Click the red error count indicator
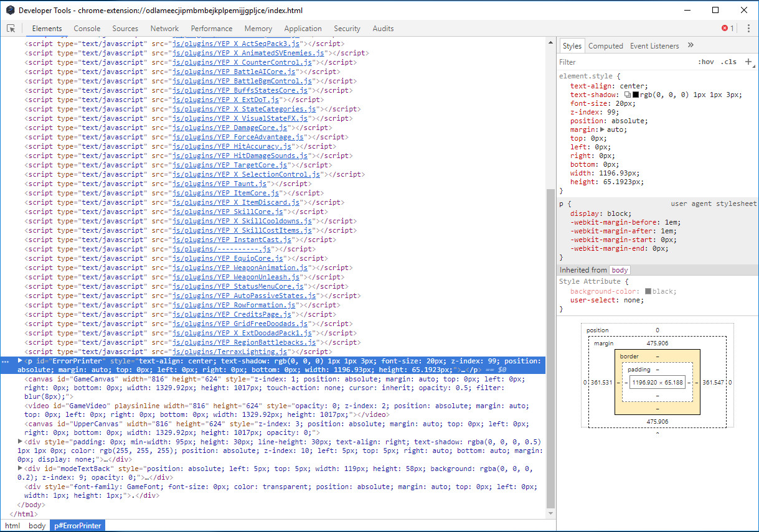The height and width of the screenshot is (532, 759). click(727, 28)
